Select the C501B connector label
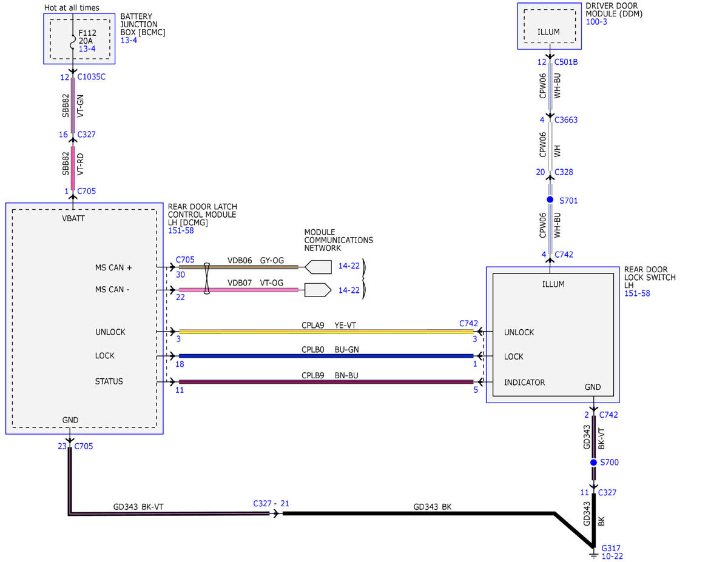The image size is (728, 562). [566, 62]
